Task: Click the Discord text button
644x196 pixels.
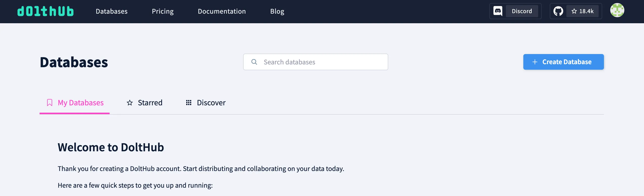Action: (522, 11)
